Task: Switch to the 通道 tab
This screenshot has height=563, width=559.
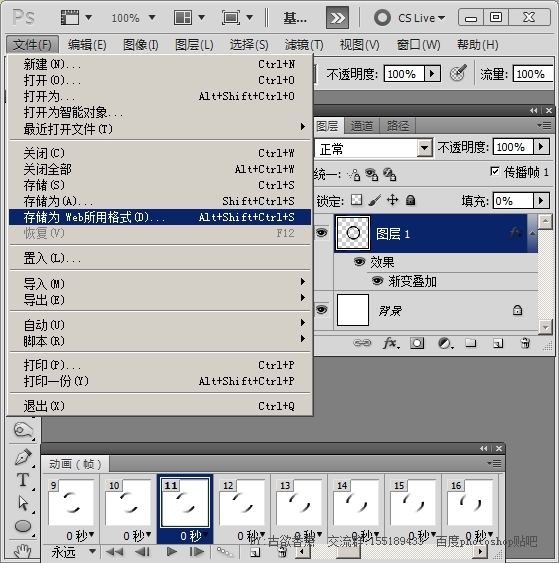Action: tap(362, 126)
